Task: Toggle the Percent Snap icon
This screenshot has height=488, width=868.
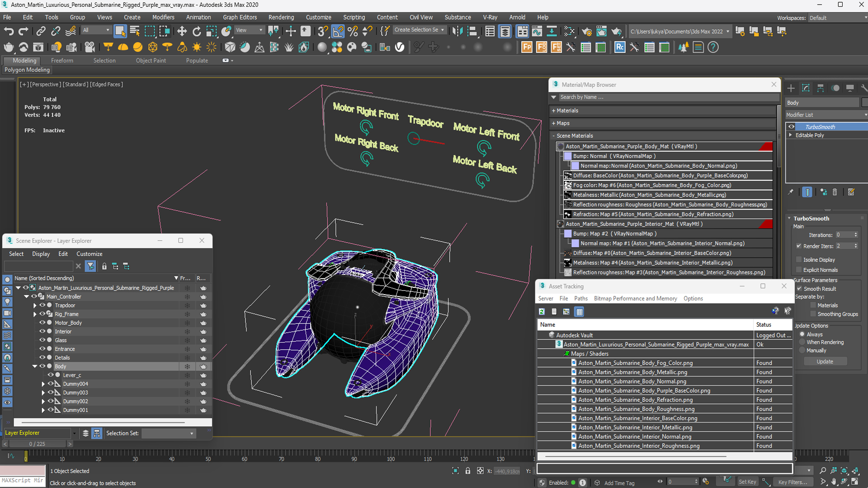Action: click(353, 31)
